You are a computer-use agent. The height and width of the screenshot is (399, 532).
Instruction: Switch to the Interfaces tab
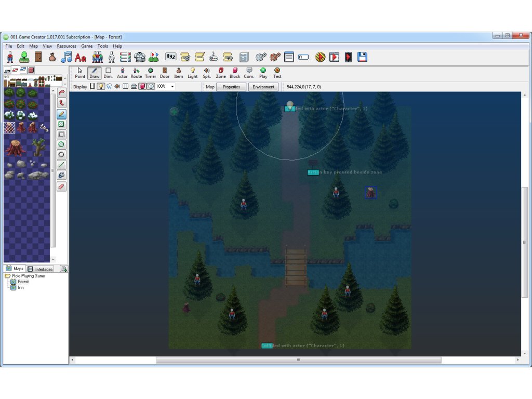pyautogui.click(x=41, y=269)
